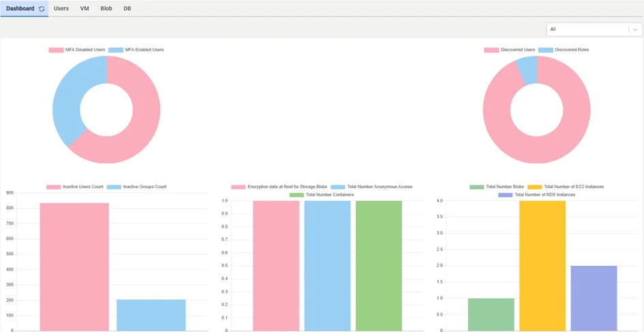Click the dropdown chevron arrow next to All
Viewport: 644px width, 332px height.
click(635, 29)
